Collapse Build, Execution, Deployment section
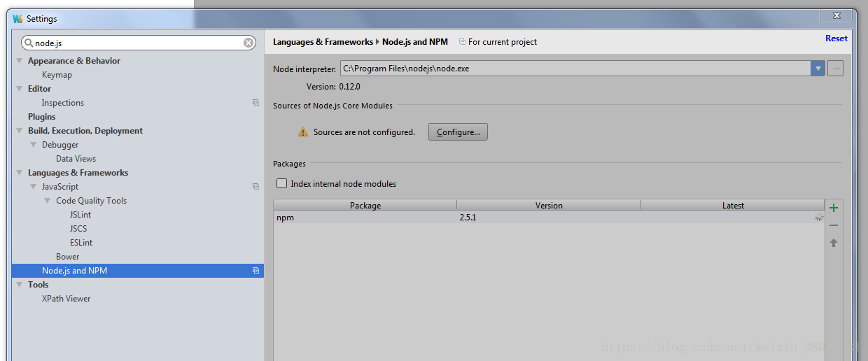This screenshot has width=868, height=361. [20, 131]
